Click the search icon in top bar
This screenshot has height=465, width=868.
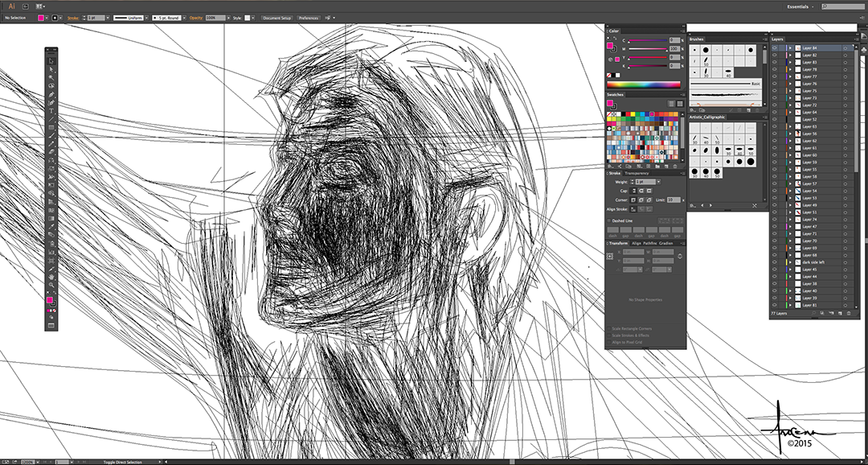pyautogui.click(x=825, y=6)
